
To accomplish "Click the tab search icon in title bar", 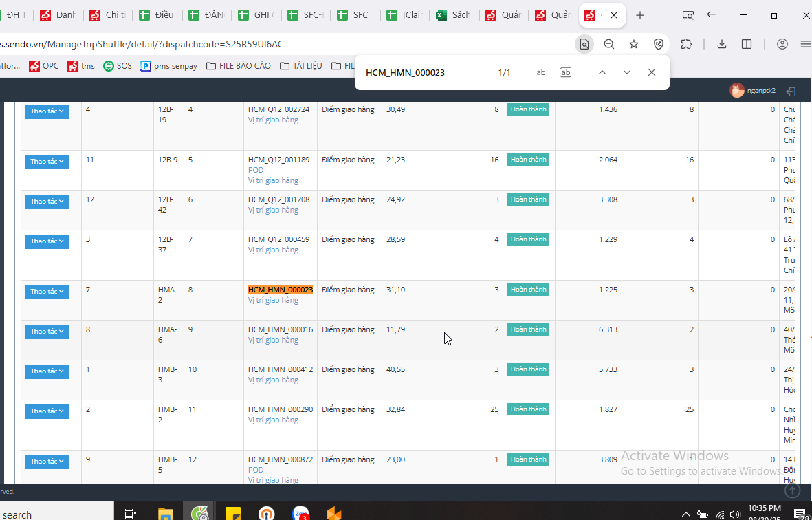I will (x=688, y=15).
